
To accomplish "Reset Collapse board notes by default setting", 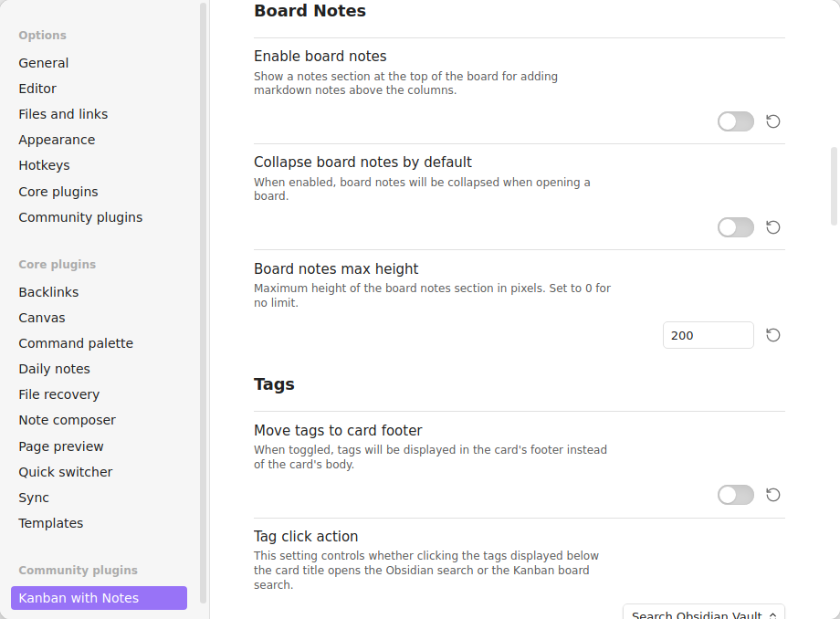I will click(772, 227).
